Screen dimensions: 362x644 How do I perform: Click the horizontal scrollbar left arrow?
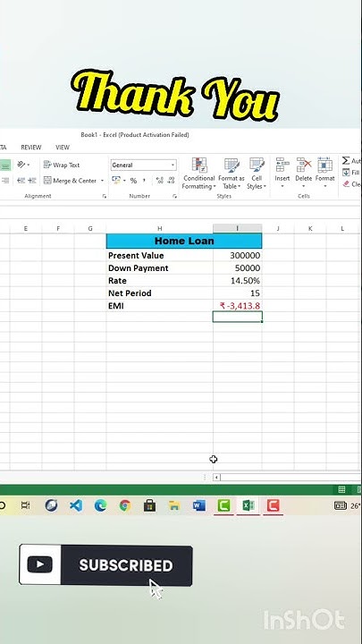pyautogui.click(x=216, y=478)
